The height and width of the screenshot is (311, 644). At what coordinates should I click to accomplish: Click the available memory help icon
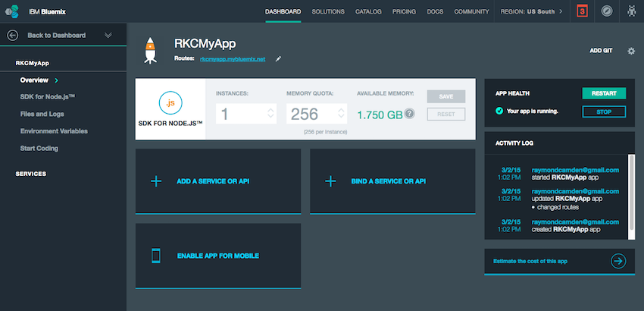coord(409,114)
